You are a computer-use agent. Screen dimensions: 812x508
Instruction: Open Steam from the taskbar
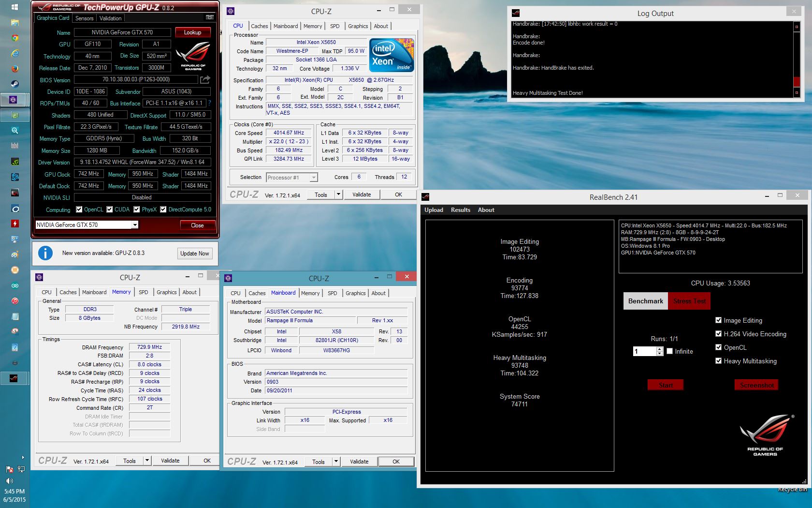pos(14,84)
